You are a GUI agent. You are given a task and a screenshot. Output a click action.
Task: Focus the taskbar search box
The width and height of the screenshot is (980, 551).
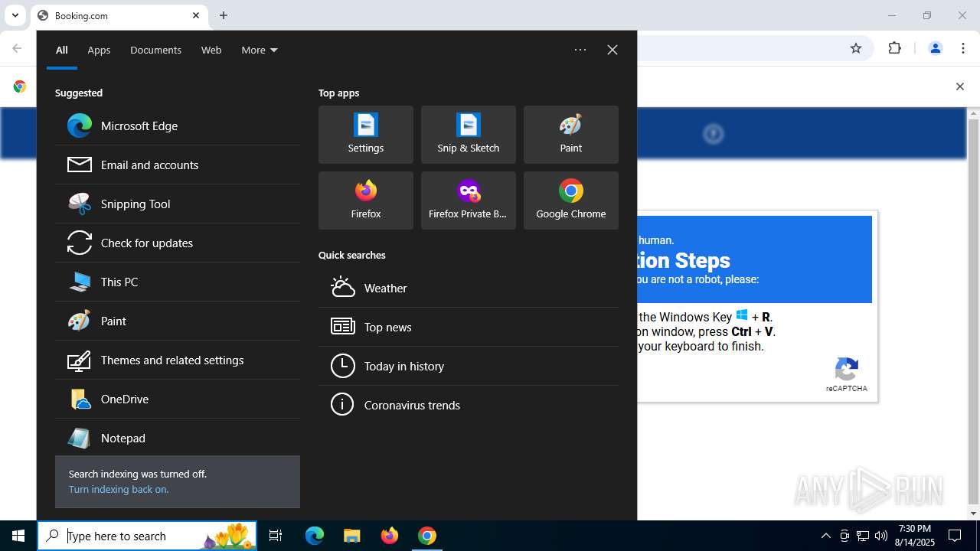click(148, 536)
